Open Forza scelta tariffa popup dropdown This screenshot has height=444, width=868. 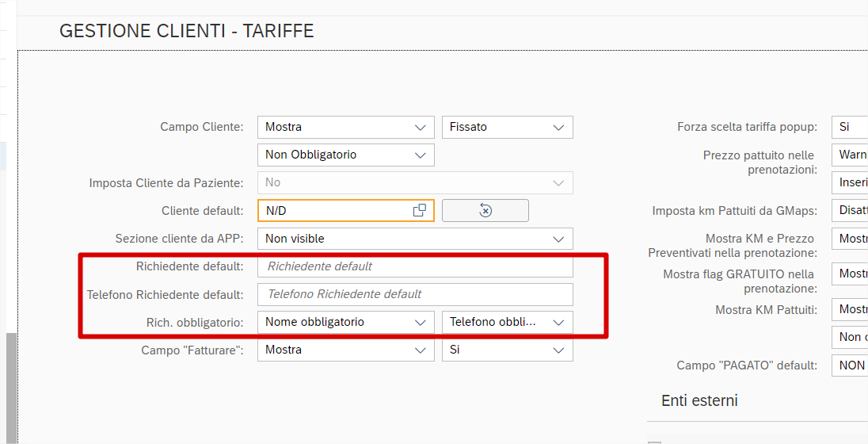[849, 127]
